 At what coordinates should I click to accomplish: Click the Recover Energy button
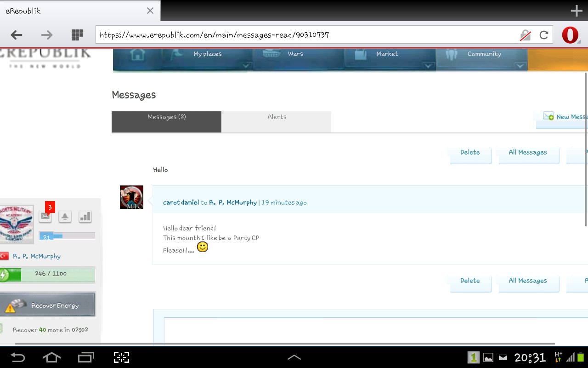[47, 305]
